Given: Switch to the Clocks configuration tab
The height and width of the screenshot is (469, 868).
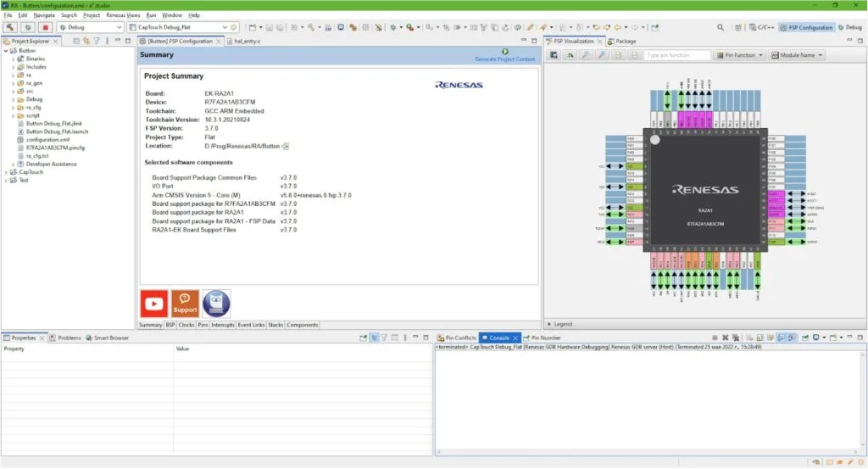Looking at the screenshot, I should click(186, 325).
